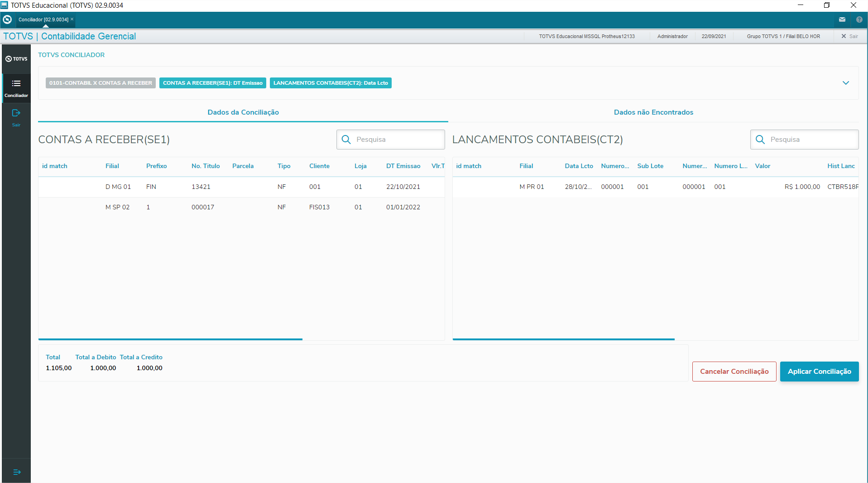Click Aplicar Conciliação button
Viewport: 868px width, 483px height.
click(x=820, y=372)
